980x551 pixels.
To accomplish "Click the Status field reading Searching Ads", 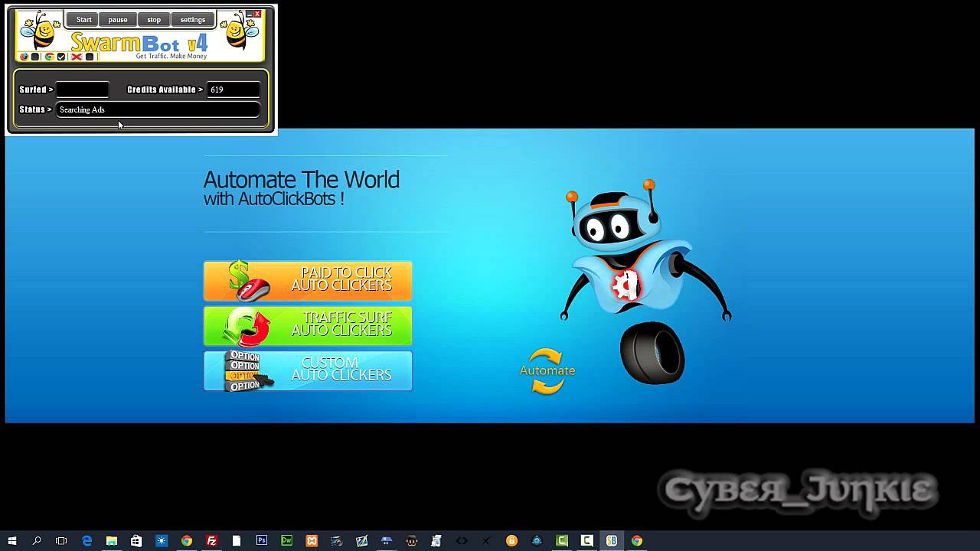I will click(158, 109).
